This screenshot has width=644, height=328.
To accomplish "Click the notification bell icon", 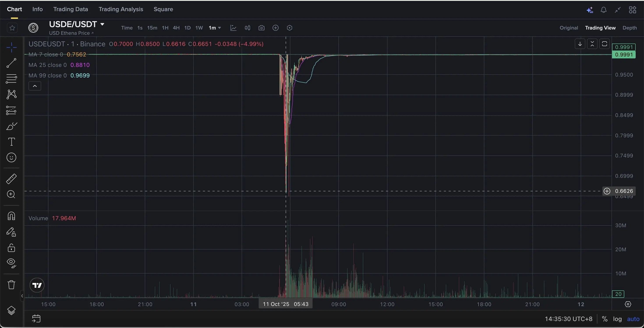I will pyautogui.click(x=603, y=10).
